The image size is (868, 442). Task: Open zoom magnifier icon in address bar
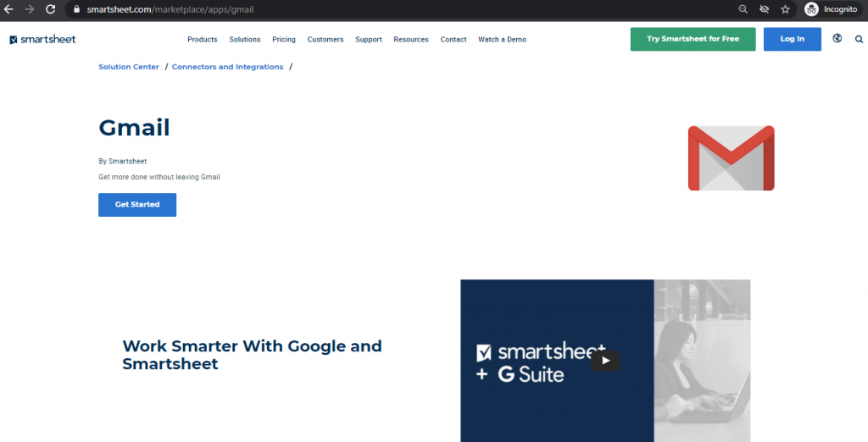point(743,9)
